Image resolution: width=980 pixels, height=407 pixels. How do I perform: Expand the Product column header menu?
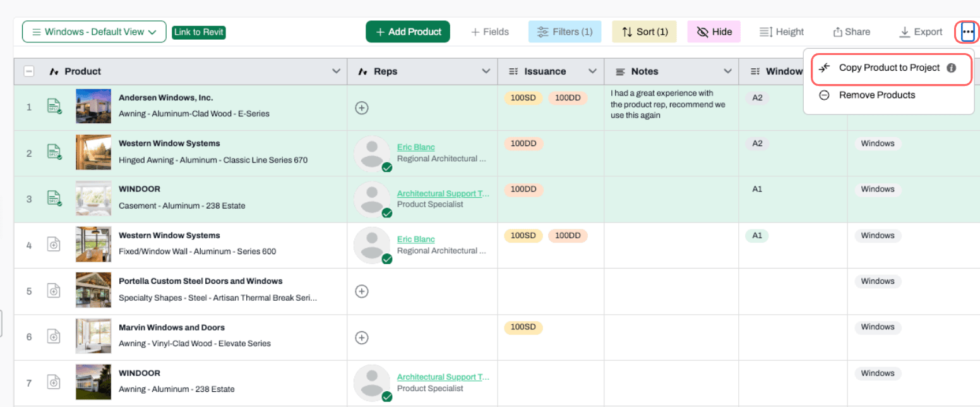point(336,71)
